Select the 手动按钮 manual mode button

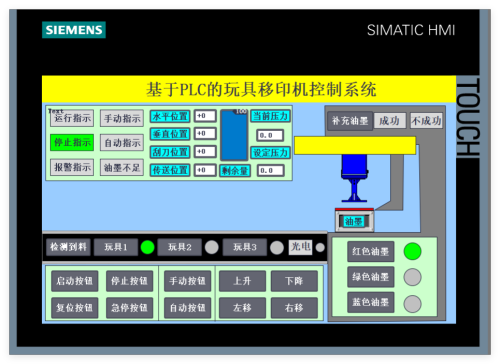[188, 281]
